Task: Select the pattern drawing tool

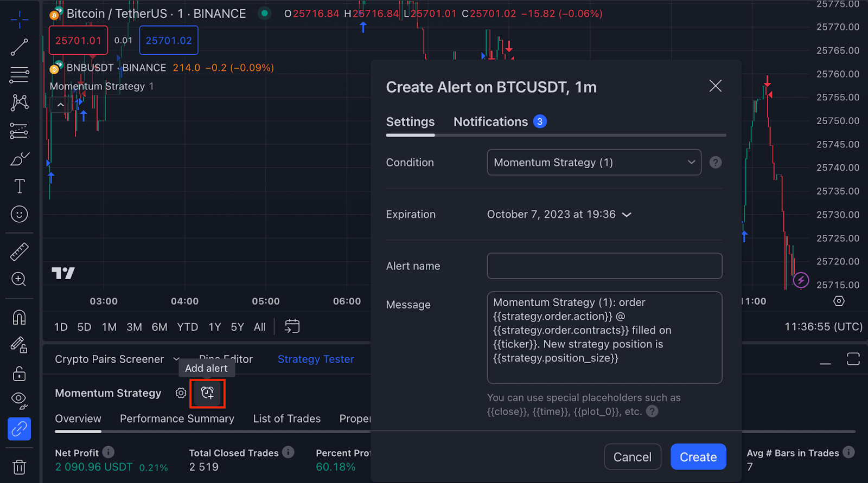Action: pos(20,102)
